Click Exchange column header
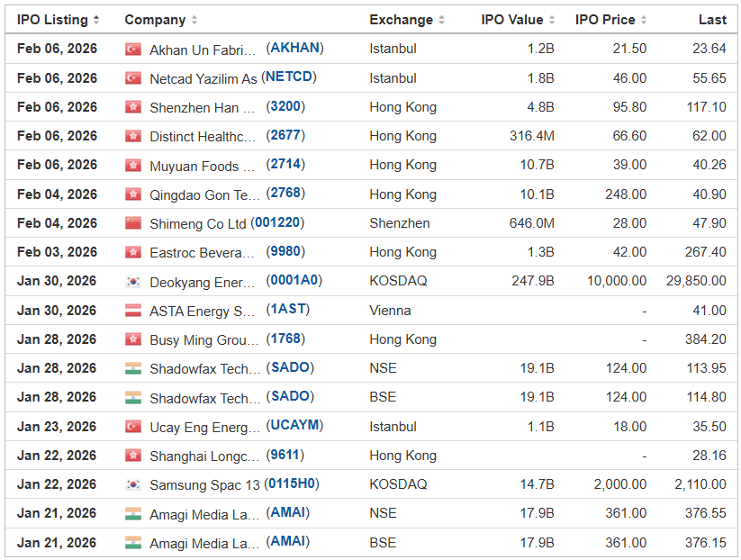 (402, 20)
